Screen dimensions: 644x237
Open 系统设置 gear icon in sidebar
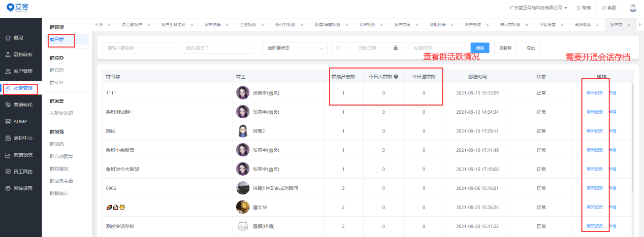click(8, 188)
